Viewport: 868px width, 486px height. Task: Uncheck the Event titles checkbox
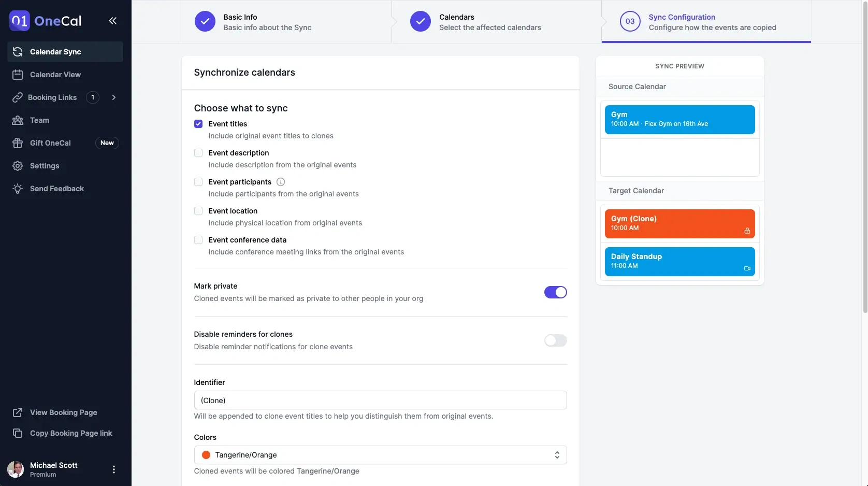[x=198, y=124]
